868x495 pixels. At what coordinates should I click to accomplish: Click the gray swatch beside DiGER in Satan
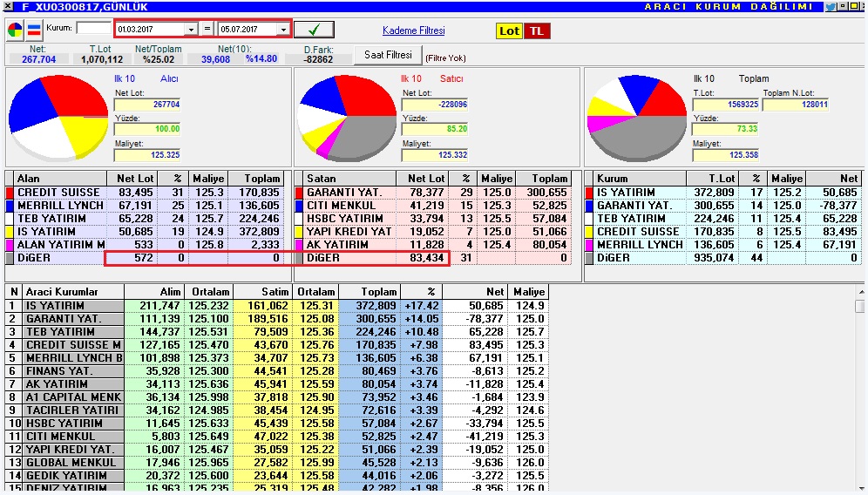click(x=299, y=258)
